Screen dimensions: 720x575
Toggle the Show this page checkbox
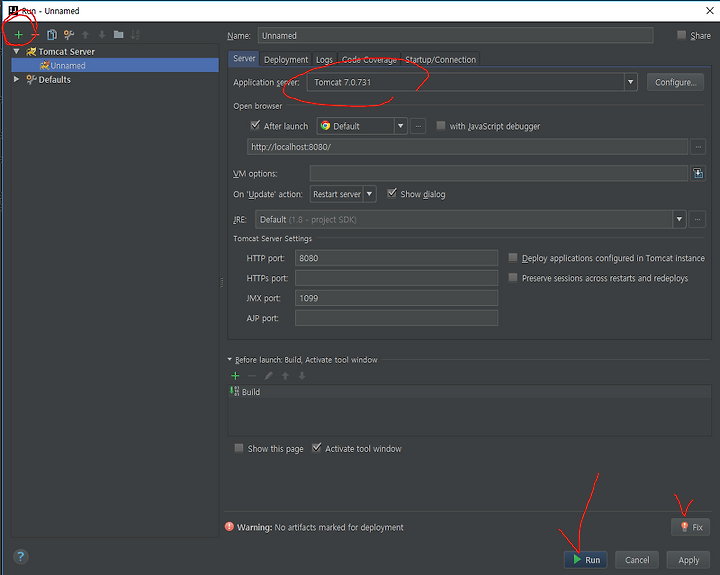[239, 448]
